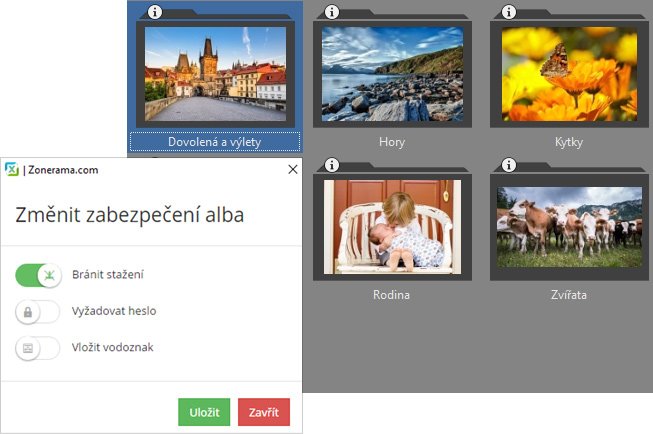653x434 pixels.
Task: Open info icon on Zvířata album
Action: pyautogui.click(x=508, y=165)
